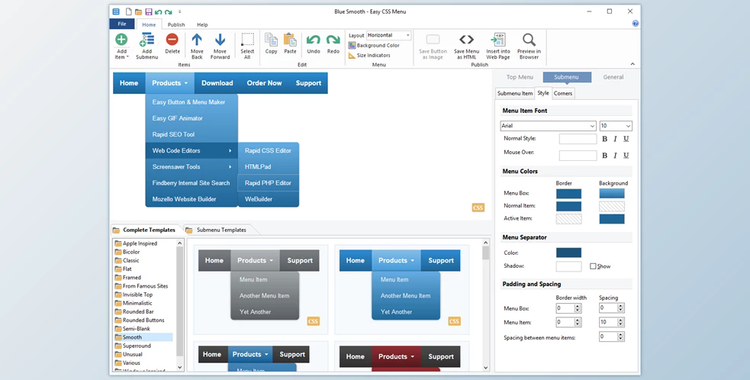Click the Menu Item spacing value field
Image resolution: width=750 pixels, height=380 pixels.
tap(608, 323)
